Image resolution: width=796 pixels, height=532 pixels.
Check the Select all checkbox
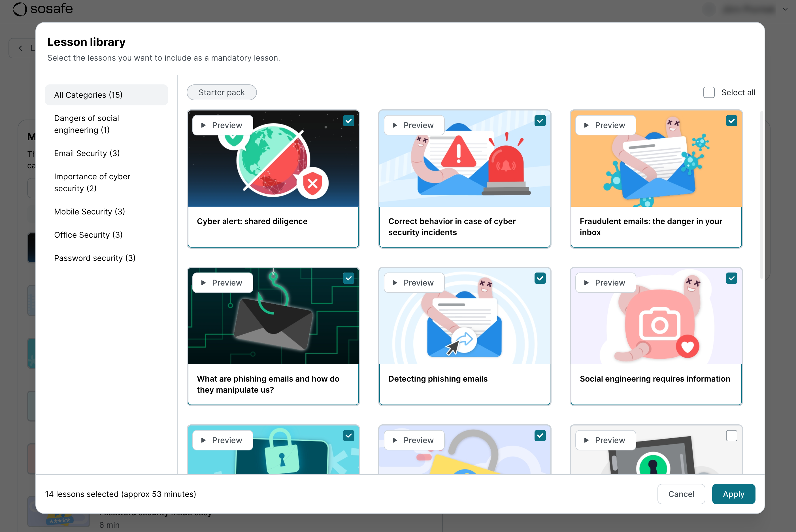pyautogui.click(x=709, y=92)
